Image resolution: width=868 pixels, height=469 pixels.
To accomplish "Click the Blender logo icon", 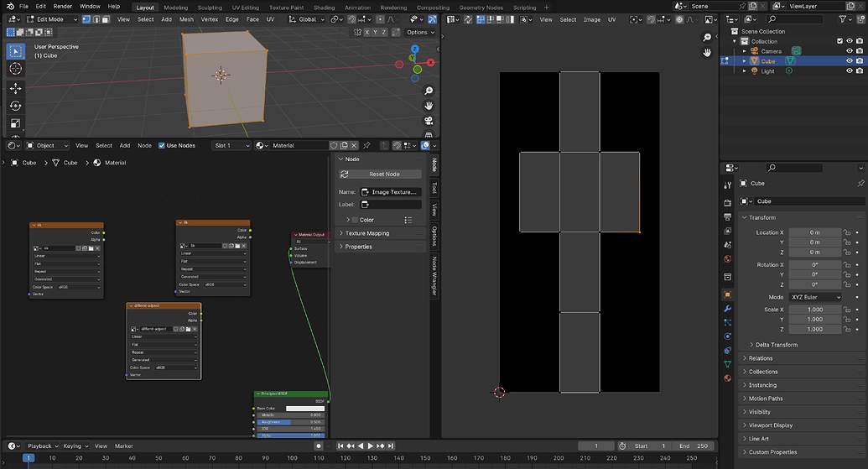I will pyautogui.click(x=10, y=6).
